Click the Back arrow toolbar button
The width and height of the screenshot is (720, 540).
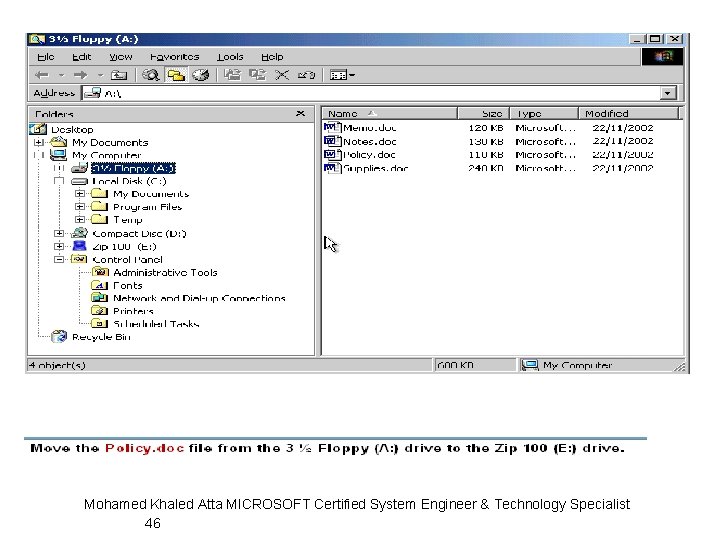tap(42, 75)
